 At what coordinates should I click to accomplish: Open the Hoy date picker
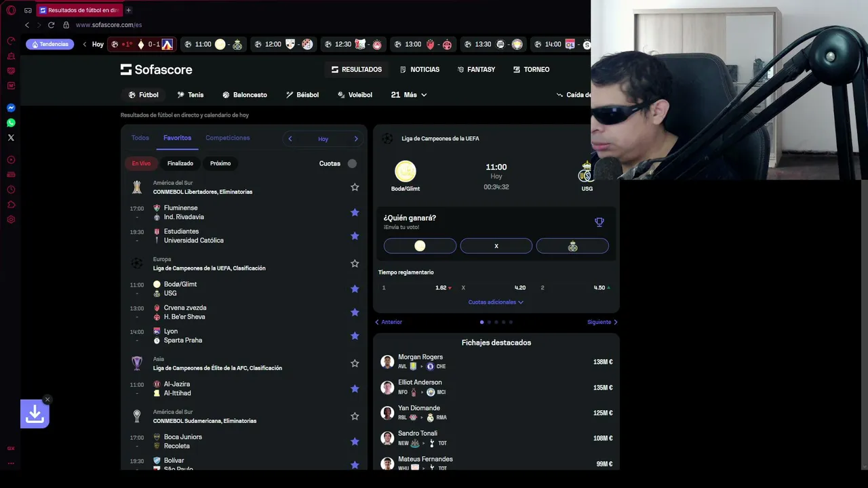(x=323, y=139)
